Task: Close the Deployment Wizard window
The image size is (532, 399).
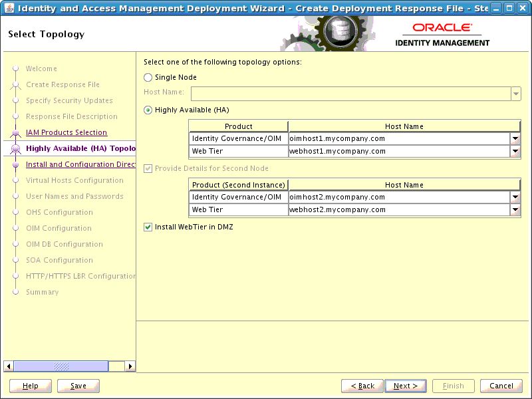Action: 523,8
